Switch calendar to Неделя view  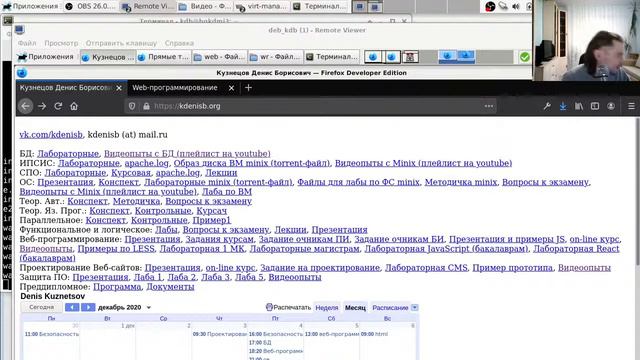point(327,307)
